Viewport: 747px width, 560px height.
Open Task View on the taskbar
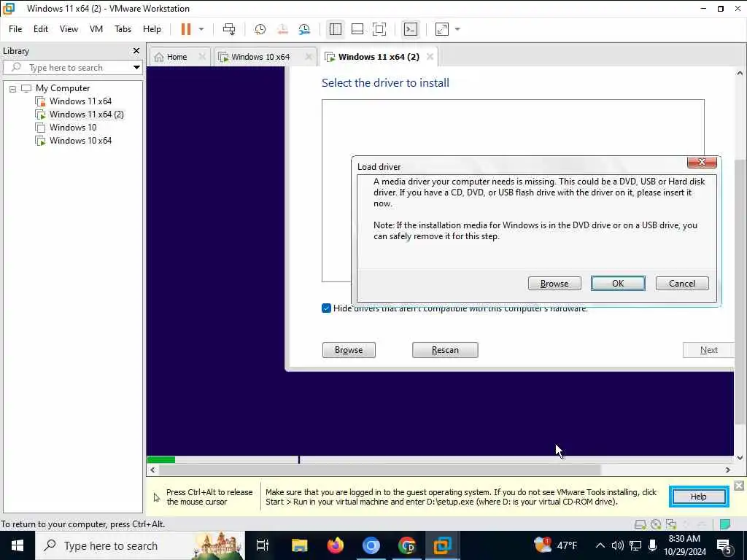pyautogui.click(x=262, y=545)
